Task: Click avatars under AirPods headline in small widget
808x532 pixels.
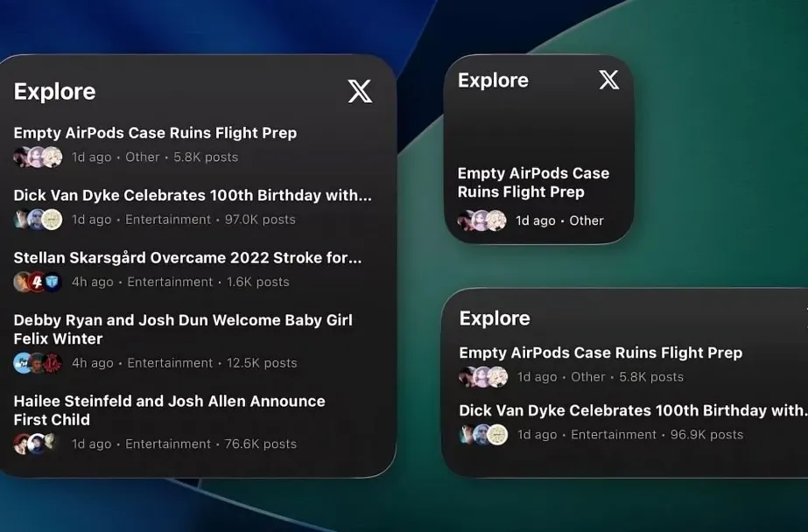Action: click(x=482, y=220)
